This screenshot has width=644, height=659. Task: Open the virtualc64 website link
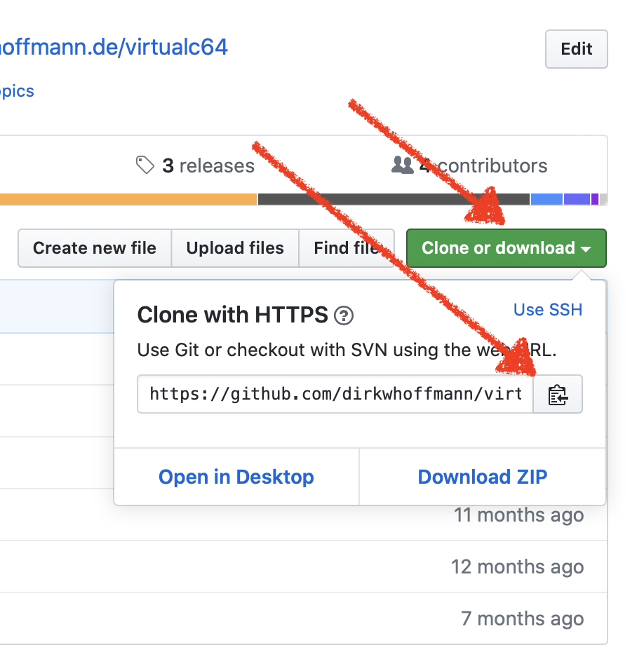click(x=114, y=47)
